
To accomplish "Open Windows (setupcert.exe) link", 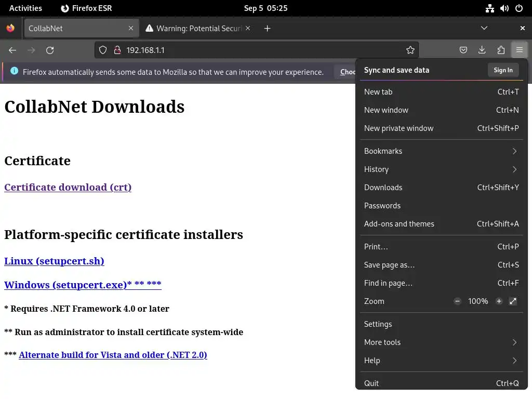I will (x=83, y=285).
